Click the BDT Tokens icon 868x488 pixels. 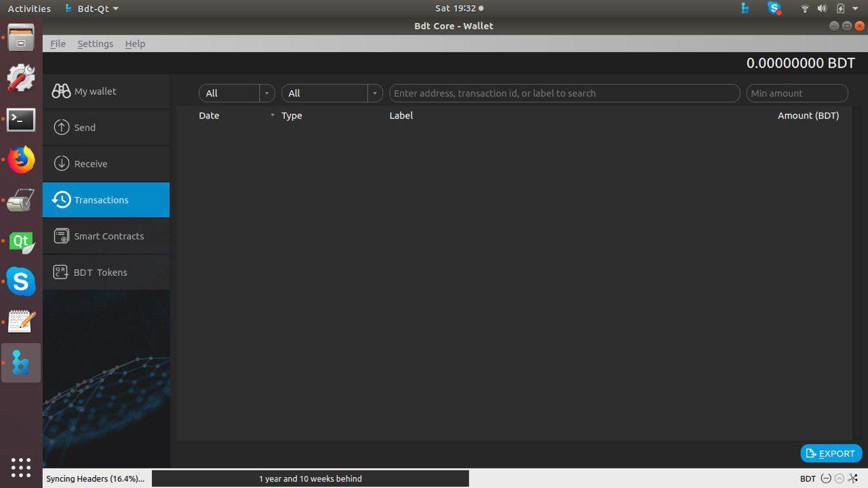pyautogui.click(x=61, y=272)
